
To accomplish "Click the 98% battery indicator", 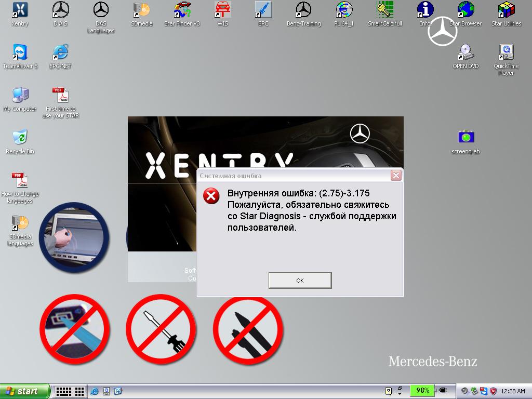I will 422,391.
